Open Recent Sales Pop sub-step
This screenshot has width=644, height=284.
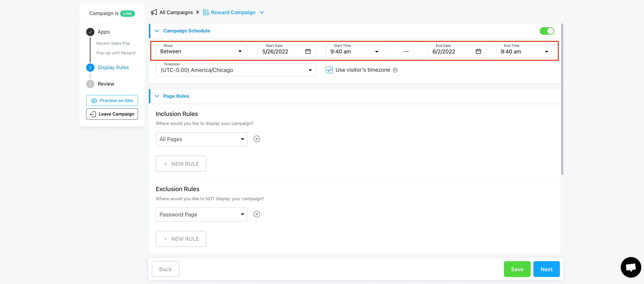click(113, 43)
